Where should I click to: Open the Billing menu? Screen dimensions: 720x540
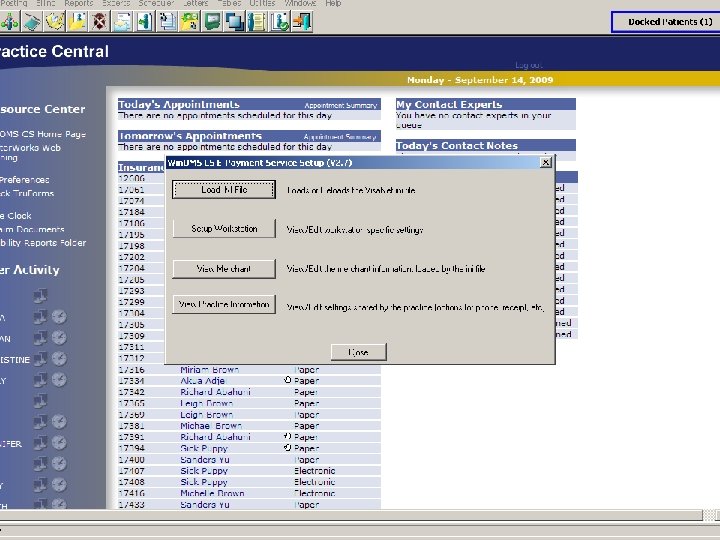click(45, 3)
